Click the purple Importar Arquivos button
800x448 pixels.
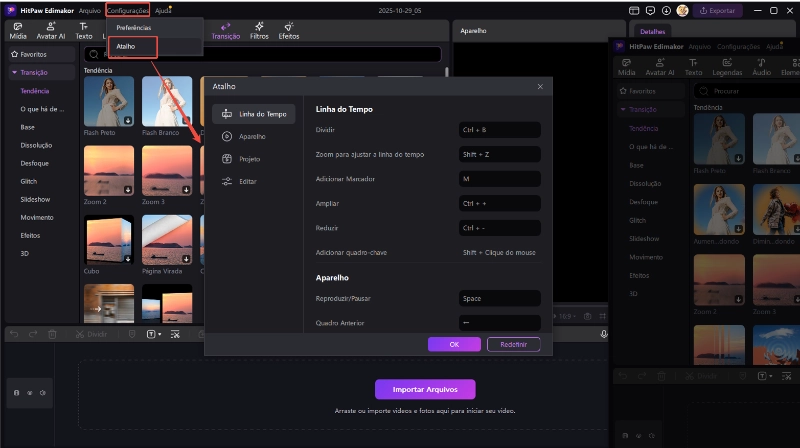tap(425, 389)
